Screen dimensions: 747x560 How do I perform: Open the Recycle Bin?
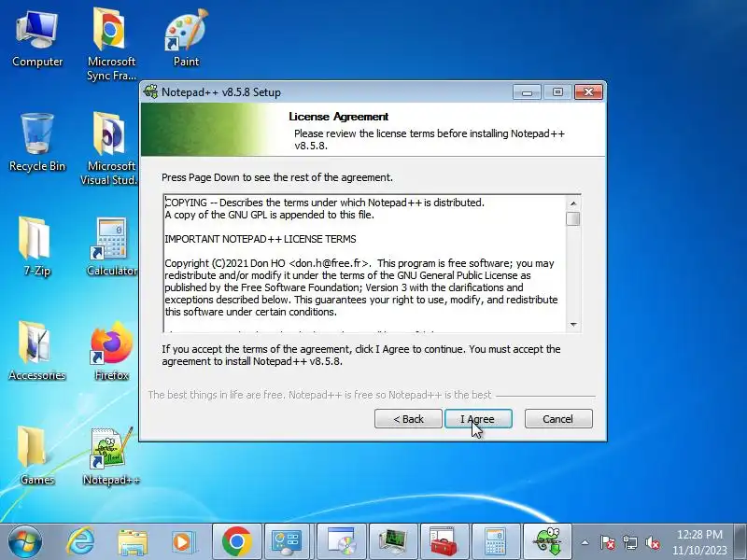[37, 143]
